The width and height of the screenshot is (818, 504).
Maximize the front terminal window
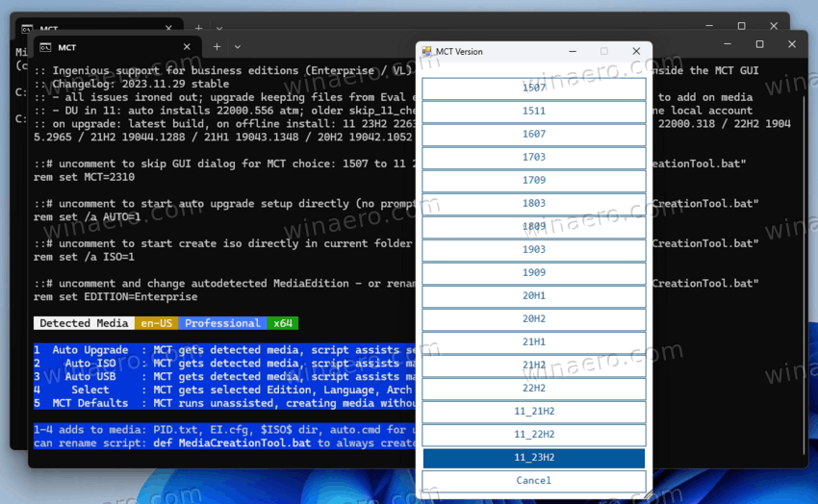[759, 44]
